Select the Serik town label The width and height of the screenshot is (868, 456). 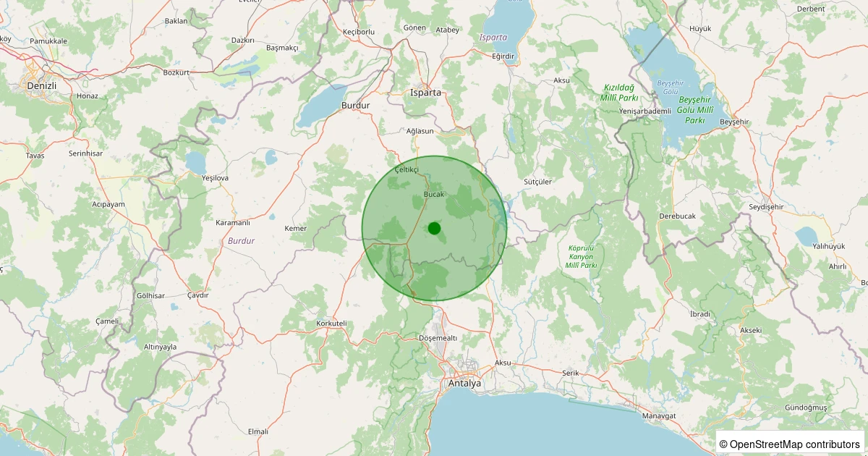(571, 373)
